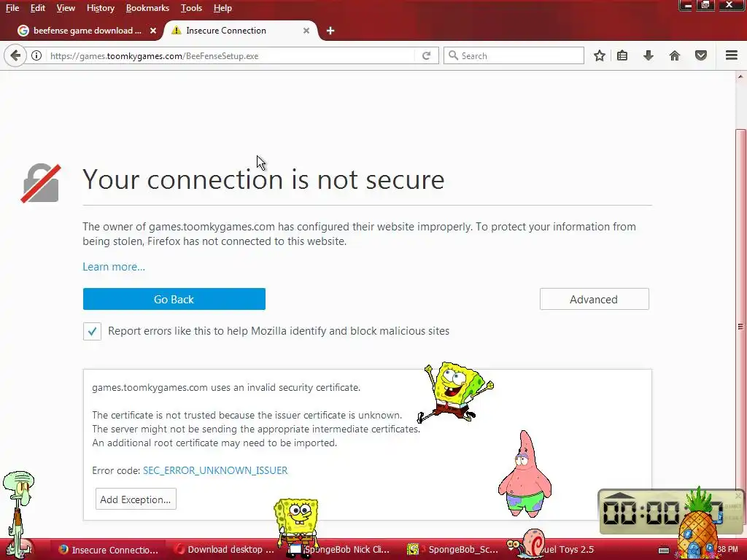Viewport: 747px width, 560px height.
Task: Close the beefense game download tab
Action: [153, 31]
